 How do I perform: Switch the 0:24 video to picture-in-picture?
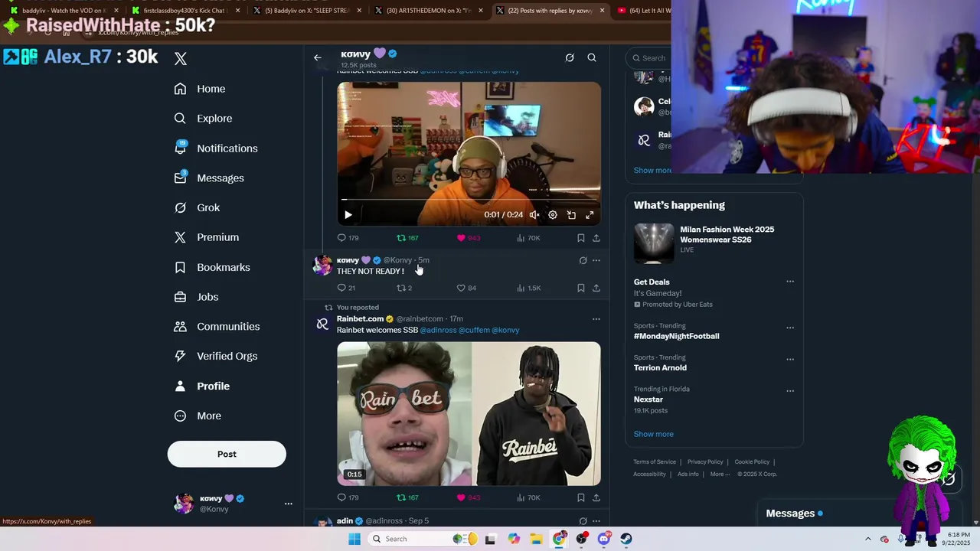571,215
